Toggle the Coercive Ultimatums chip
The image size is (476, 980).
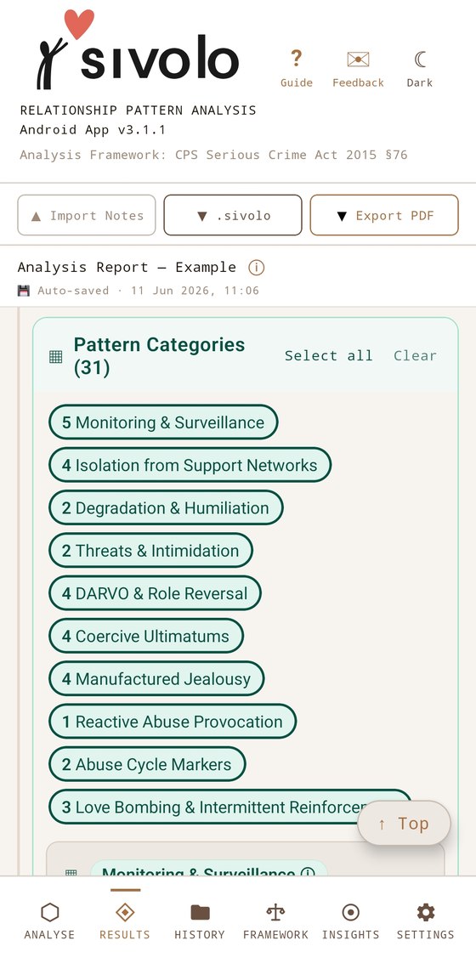pyautogui.click(x=145, y=637)
